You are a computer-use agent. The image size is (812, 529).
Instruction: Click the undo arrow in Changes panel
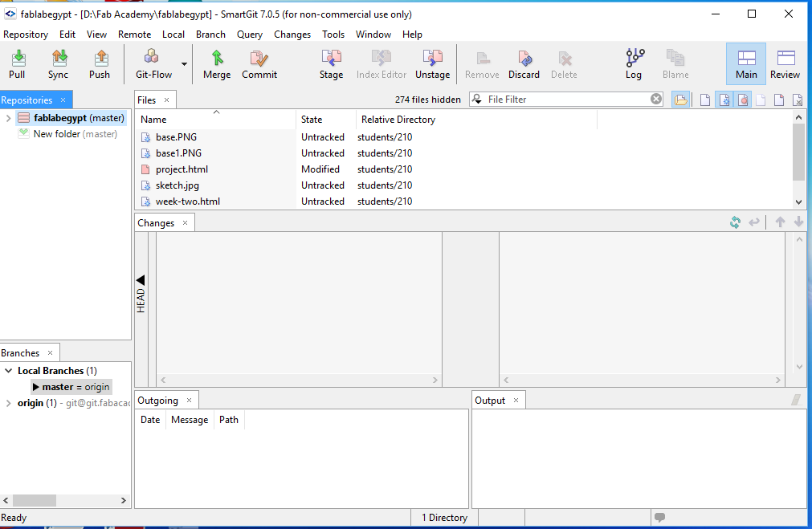click(x=754, y=222)
